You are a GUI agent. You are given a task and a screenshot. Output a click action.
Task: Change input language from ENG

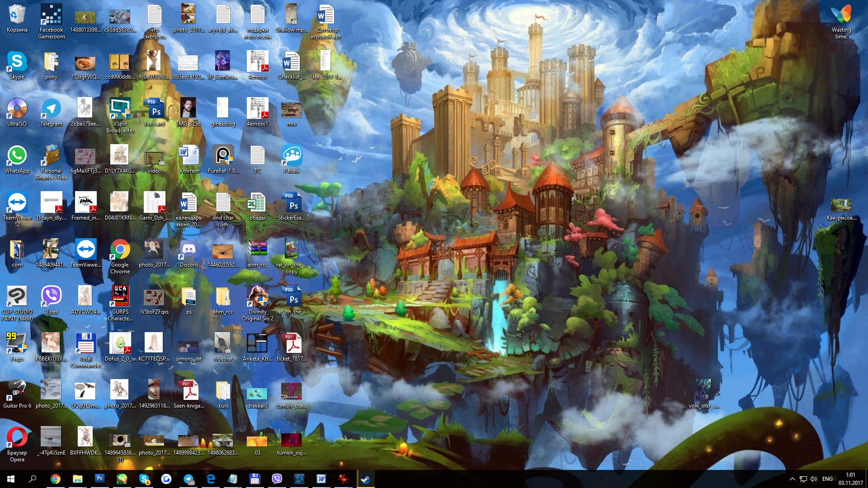827,479
